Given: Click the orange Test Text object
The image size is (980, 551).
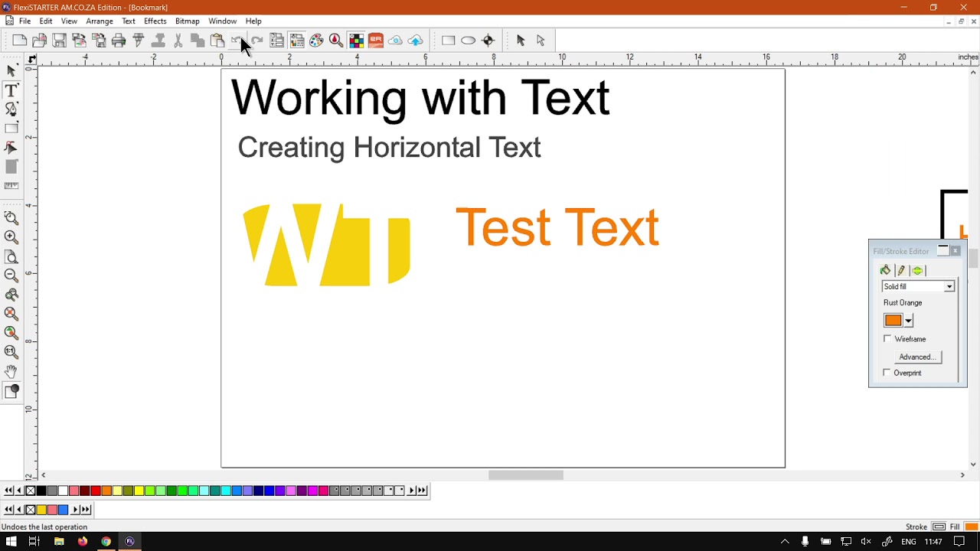Looking at the screenshot, I should 557,227.
